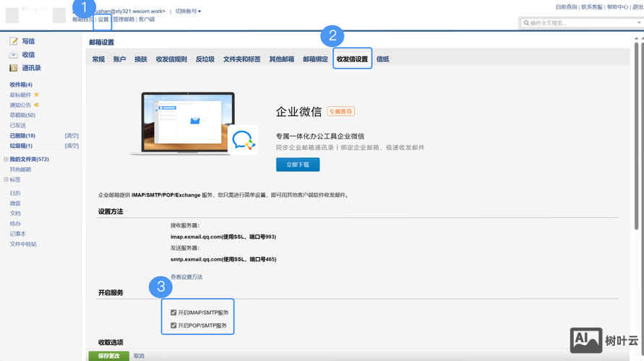This screenshot has height=361, width=644.
Task: Open the 通知公告 folder
Action: (x=20, y=105)
